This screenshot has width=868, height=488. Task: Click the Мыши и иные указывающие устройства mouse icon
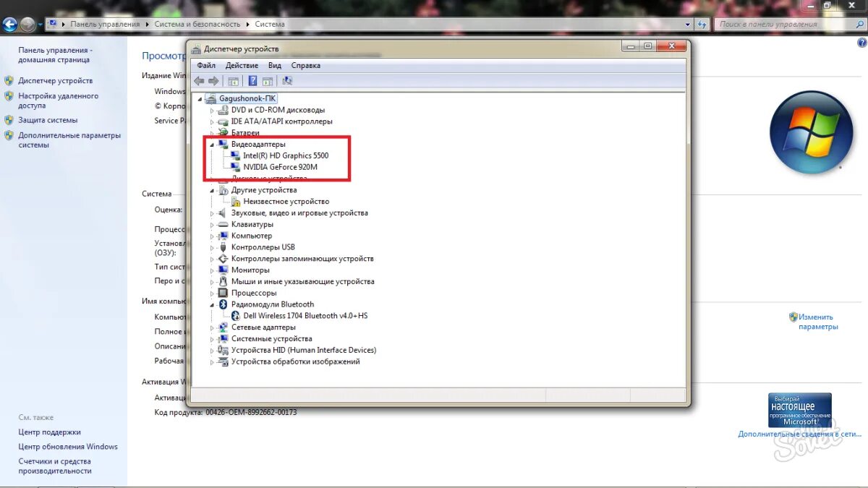coord(223,282)
